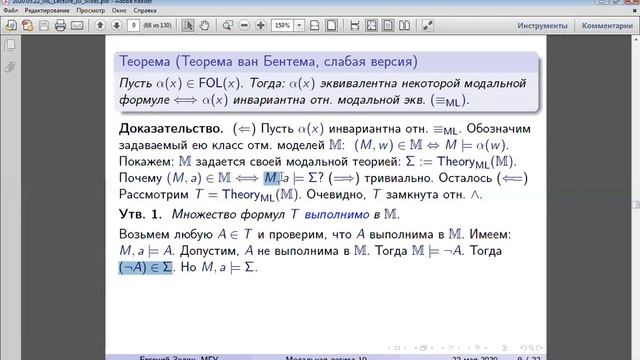This screenshot has height=360, width=640.
Task: Click the theorem title Теорема ван Бентема
Action: 268,62
